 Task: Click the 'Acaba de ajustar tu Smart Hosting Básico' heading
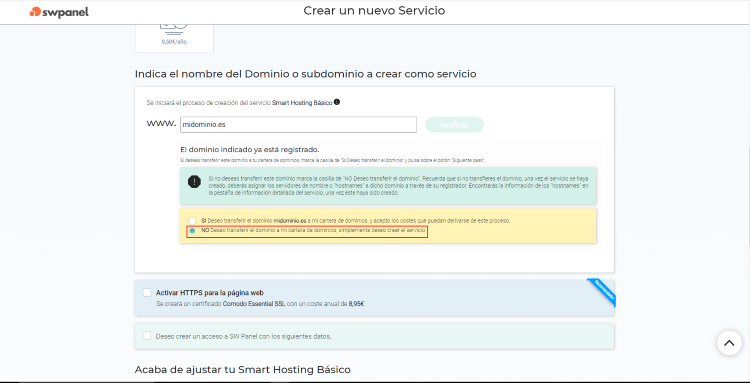pos(243,370)
